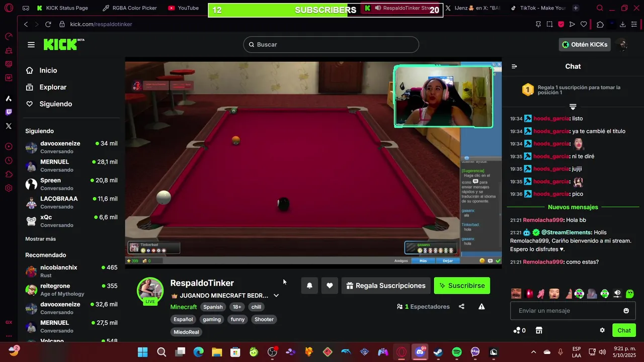The width and height of the screenshot is (644, 362).
Task: Select the gaming tag
Action: [212, 319]
